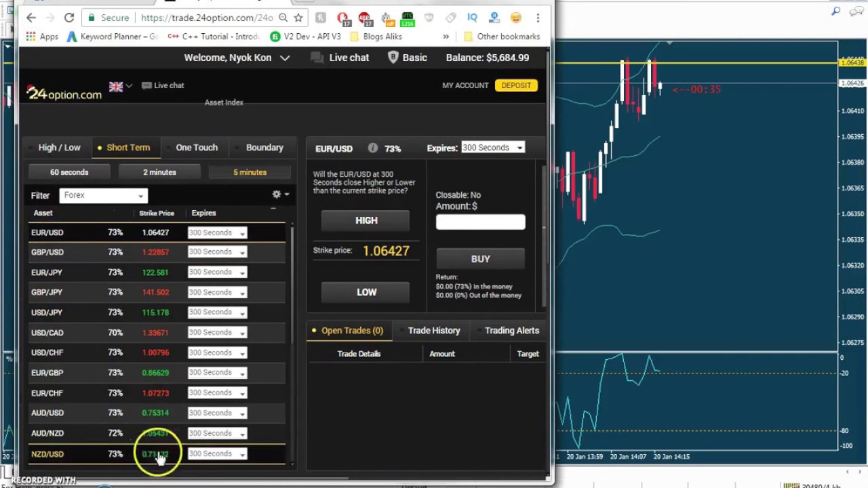Choose the 2 minutes expiry button
This screenshot has height=488, width=868.
tap(159, 172)
